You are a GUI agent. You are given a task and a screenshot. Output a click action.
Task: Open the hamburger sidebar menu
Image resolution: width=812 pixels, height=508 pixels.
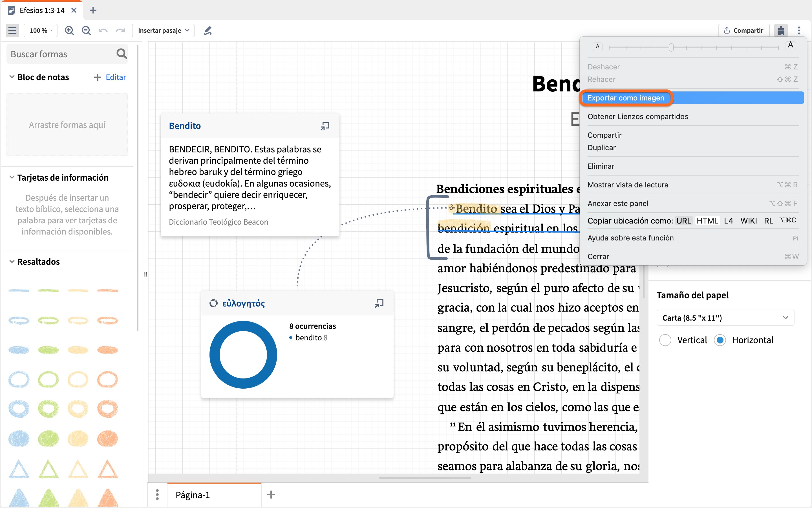12,30
